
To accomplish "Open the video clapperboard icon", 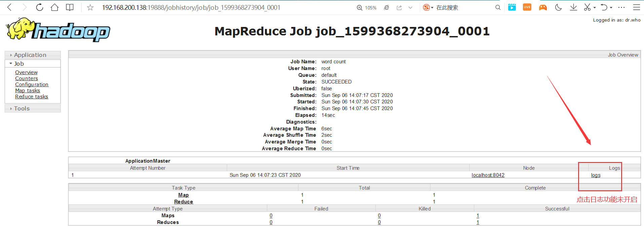I will (512, 7).
